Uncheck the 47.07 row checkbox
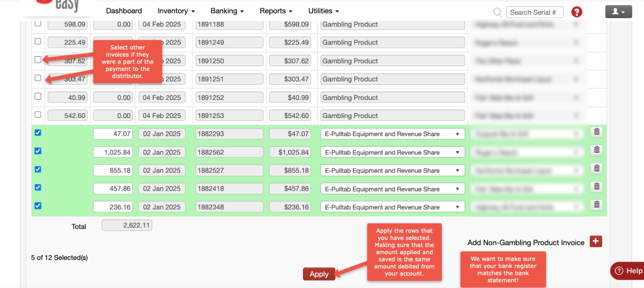This screenshot has height=288, width=644. (x=38, y=133)
